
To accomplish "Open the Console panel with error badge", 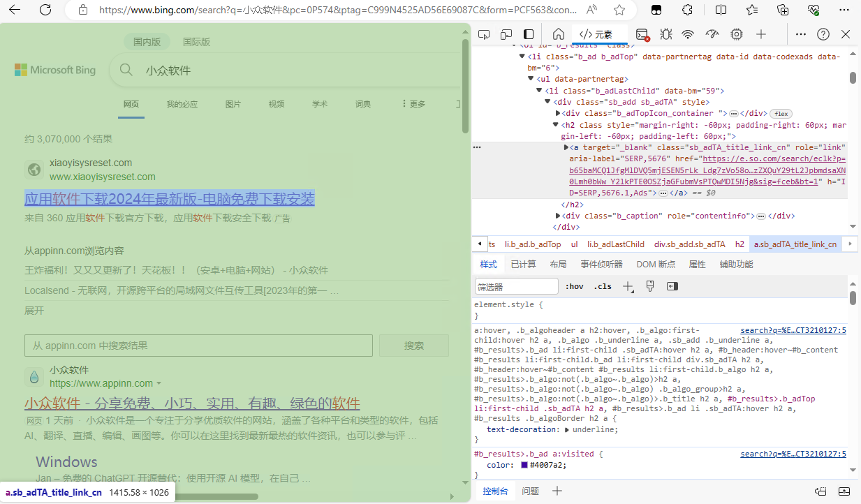I will 642,34.
